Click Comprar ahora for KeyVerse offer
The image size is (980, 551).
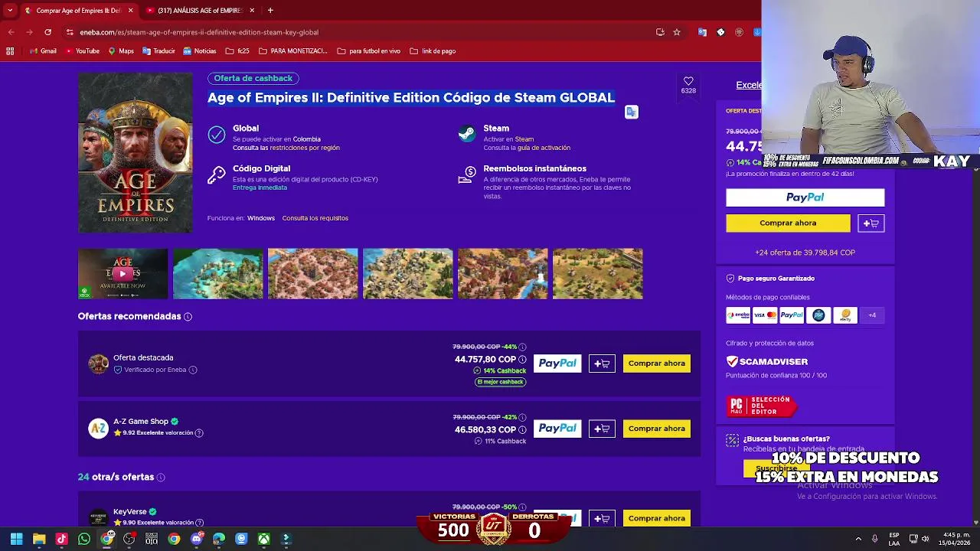coord(657,518)
